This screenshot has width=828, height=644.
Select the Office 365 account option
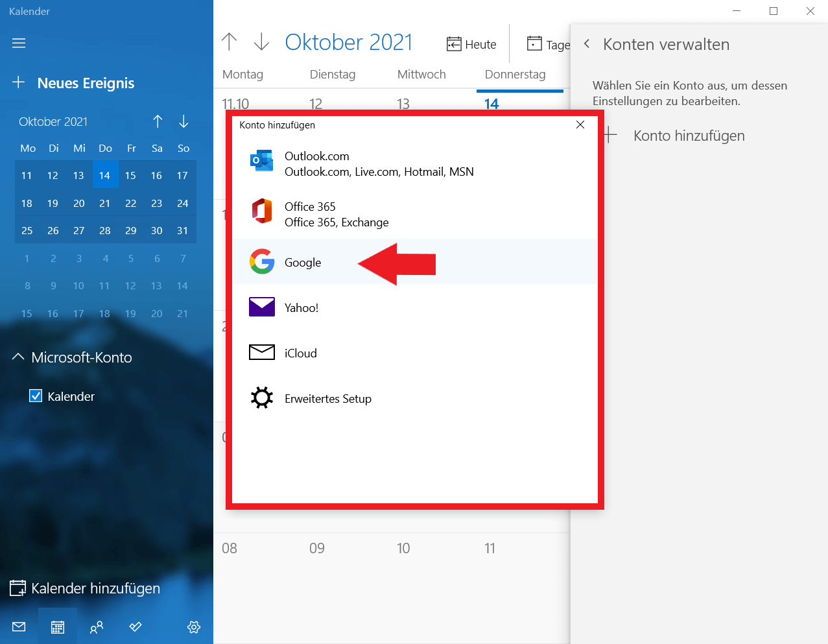coord(415,214)
